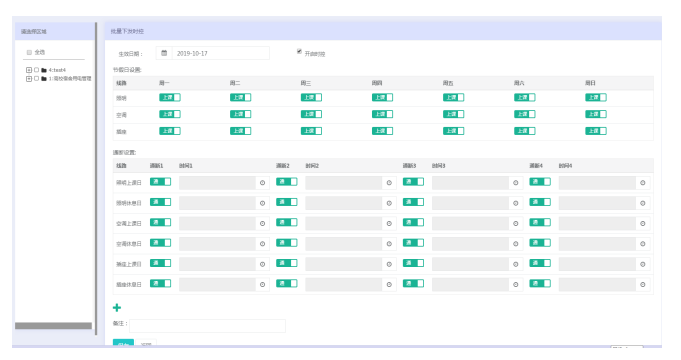The width and height of the screenshot is (681, 360).
Task: Open clock picker for 空调休息日 时间1
Action: tap(262, 244)
